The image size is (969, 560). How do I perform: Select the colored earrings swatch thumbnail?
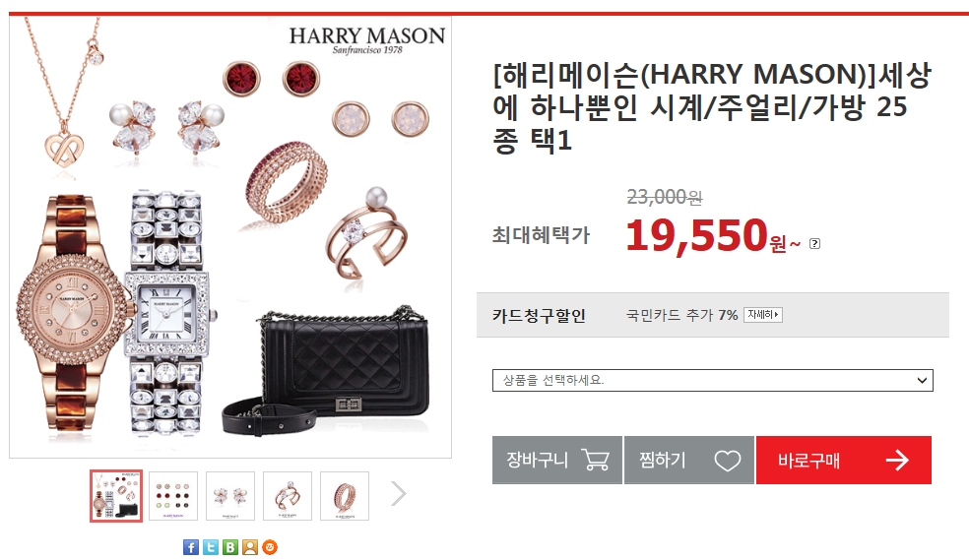point(173,496)
